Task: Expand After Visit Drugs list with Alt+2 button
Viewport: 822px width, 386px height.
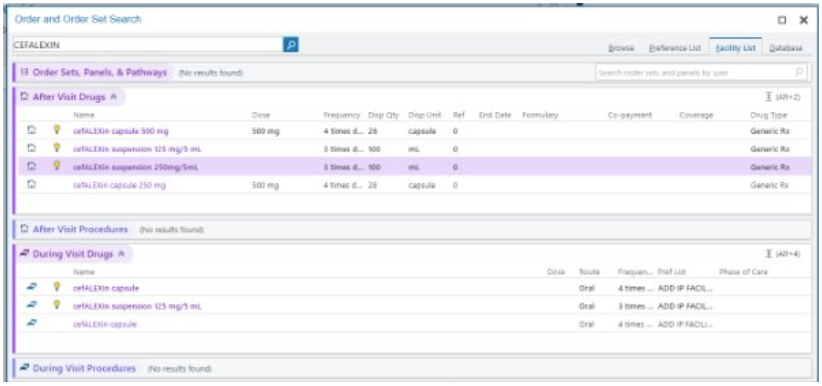Action: [783, 97]
